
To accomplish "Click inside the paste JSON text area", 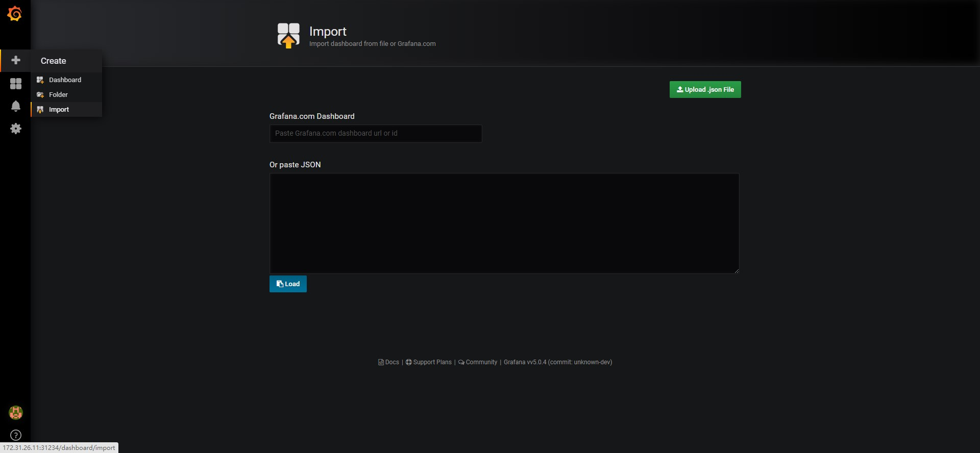I will point(504,223).
